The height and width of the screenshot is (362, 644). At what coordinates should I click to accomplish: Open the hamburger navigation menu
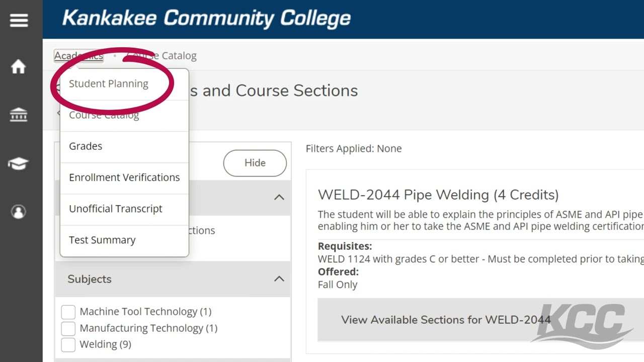coord(19,21)
